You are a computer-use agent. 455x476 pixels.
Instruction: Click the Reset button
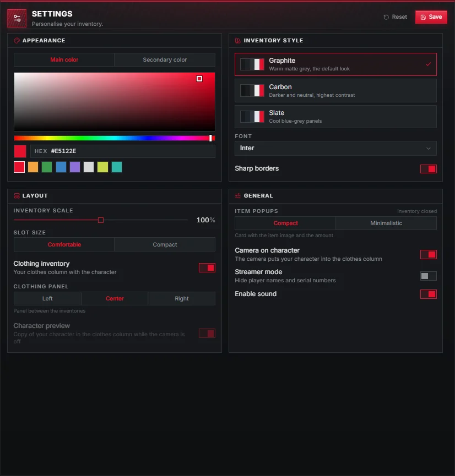[395, 17]
